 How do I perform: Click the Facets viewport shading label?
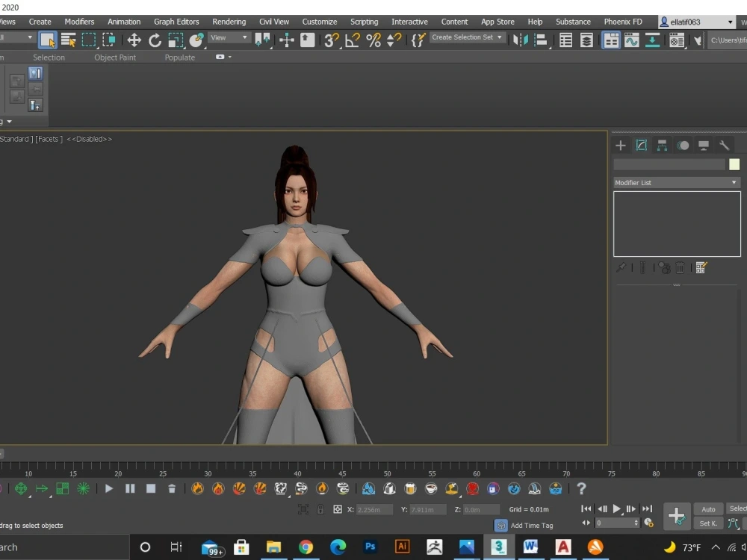tap(49, 139)
